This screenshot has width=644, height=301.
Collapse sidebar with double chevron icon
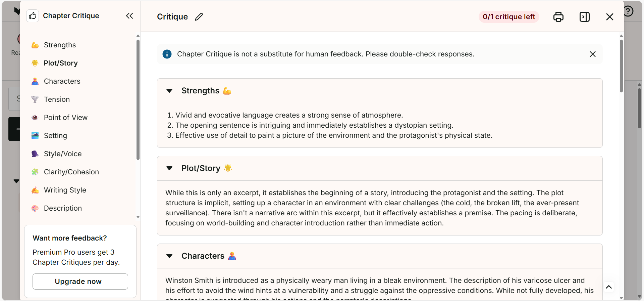coord(129,16)
